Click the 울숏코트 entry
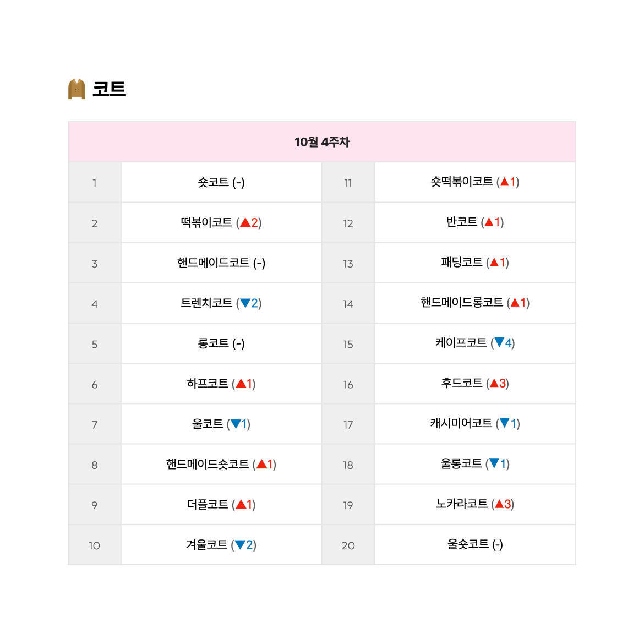Viewport: 644px width, 644px height. 468,544
